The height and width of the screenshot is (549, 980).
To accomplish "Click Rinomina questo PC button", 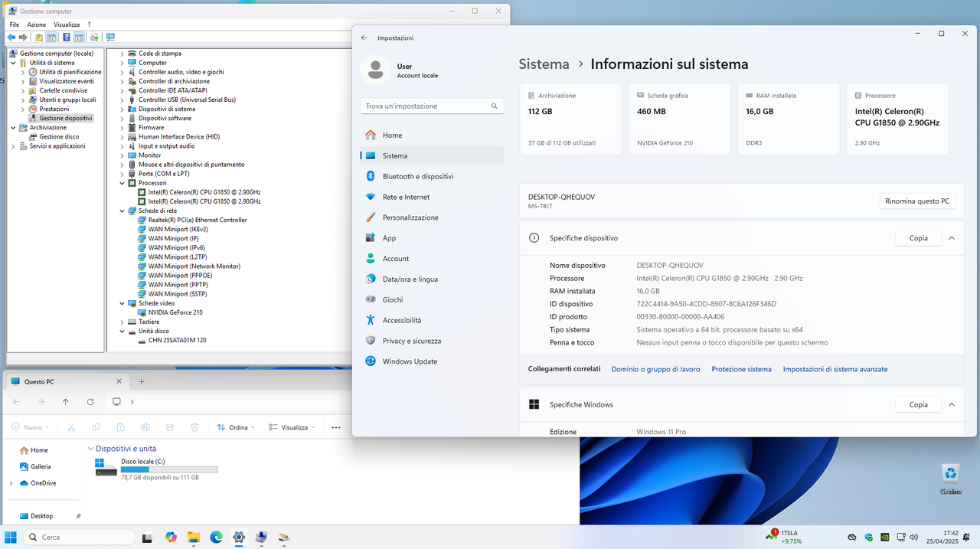I will tap(917, 201).
